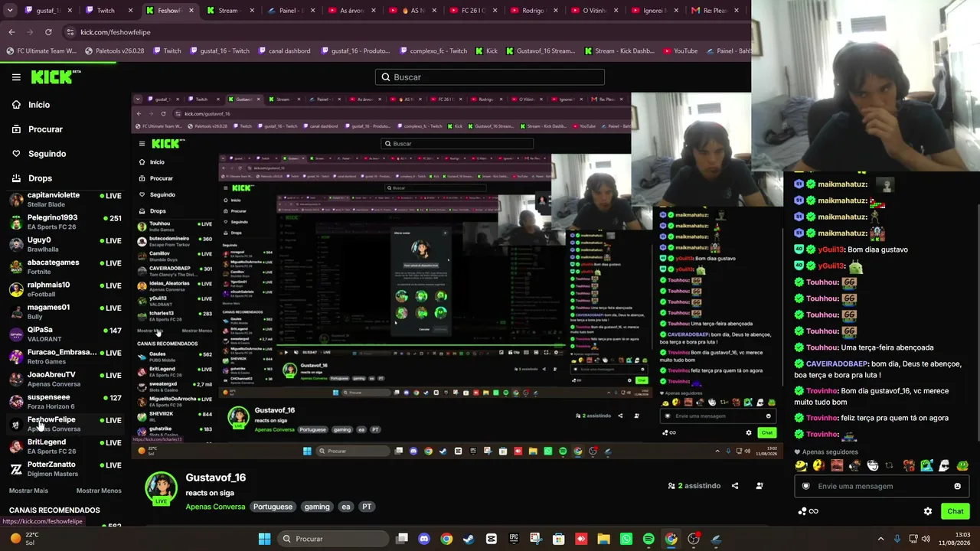Switch to the FC 26 browser tab
The width and height of the screenshot is (980, 551).
click(472, 11)
